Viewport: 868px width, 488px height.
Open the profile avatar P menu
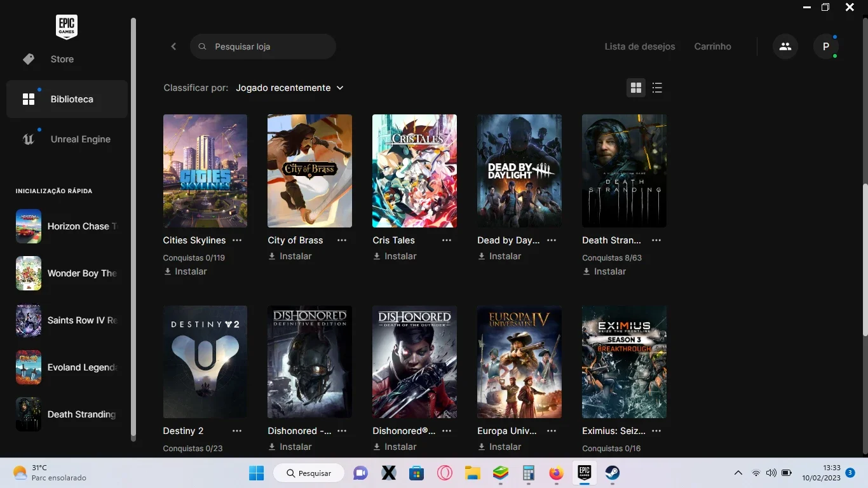coord(826,46)
